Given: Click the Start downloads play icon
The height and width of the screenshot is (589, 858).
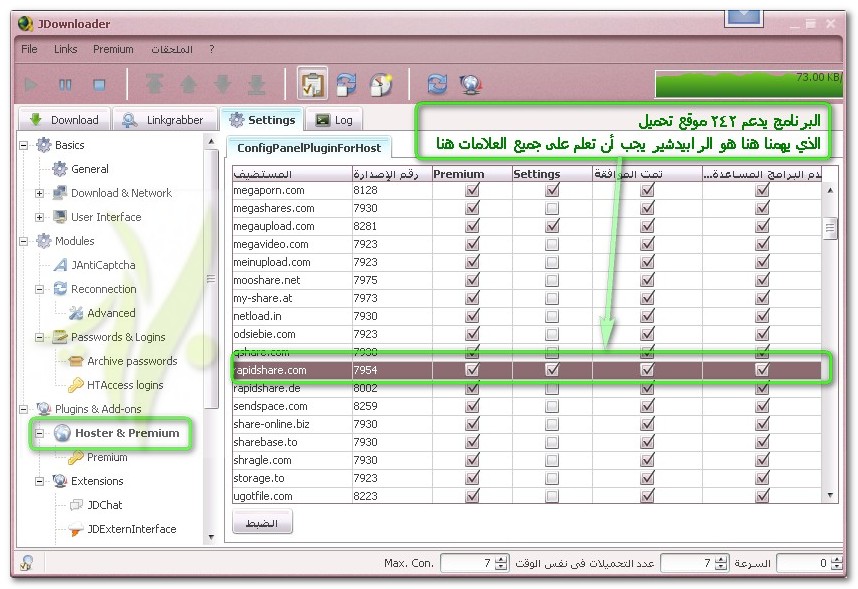Looking at the screenshot, I should click(31, 85).
